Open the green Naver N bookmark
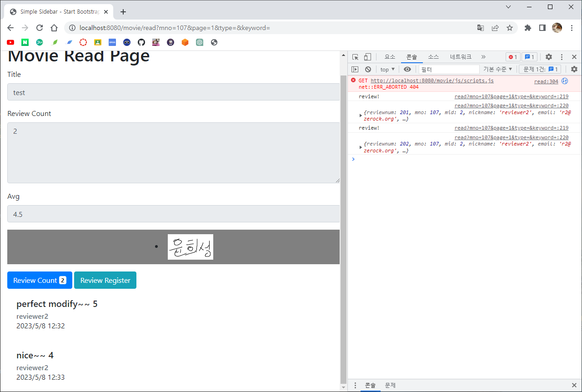This screenshot has height=392, width=582. pos(25,42)
